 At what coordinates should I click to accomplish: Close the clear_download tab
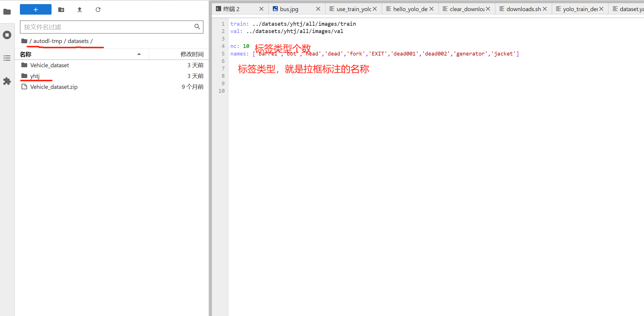pyautogui.click(x=488, y=9)
